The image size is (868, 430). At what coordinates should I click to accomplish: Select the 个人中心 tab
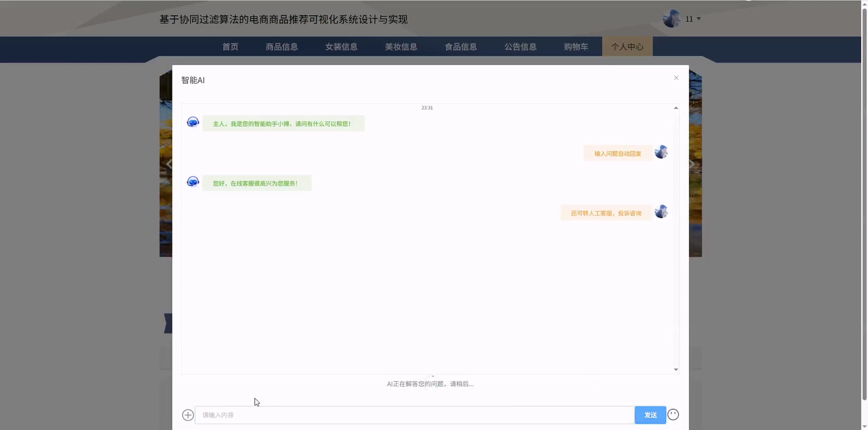[x=627, y=47]
